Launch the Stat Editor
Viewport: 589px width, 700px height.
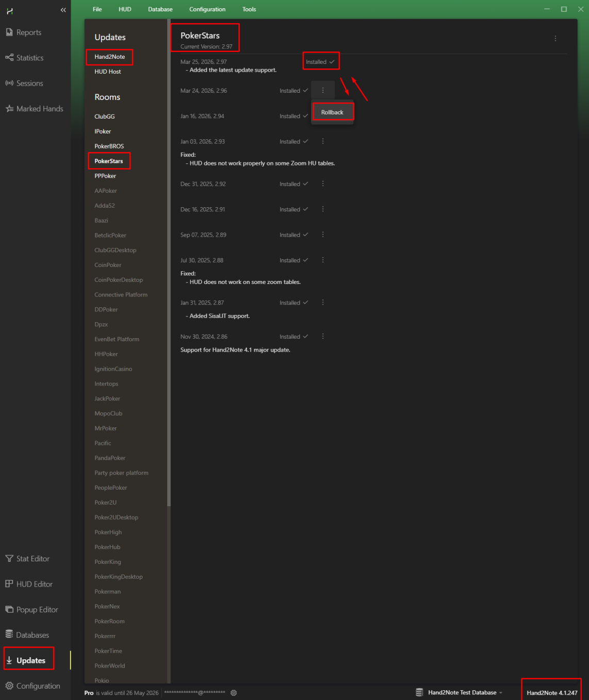tap(28, 559)
